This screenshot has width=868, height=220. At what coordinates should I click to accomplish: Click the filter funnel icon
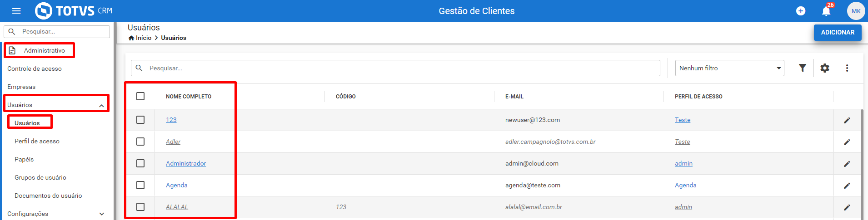803,68
